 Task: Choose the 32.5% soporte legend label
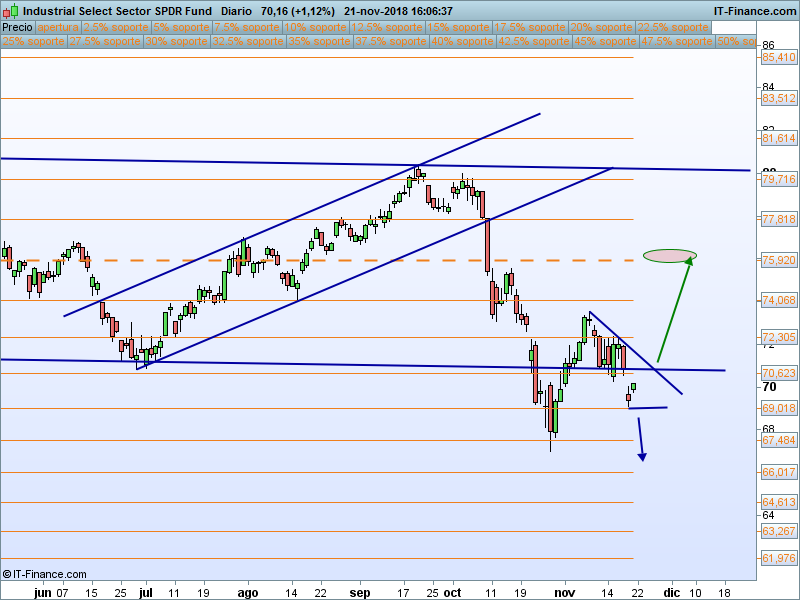pos(248,41)
